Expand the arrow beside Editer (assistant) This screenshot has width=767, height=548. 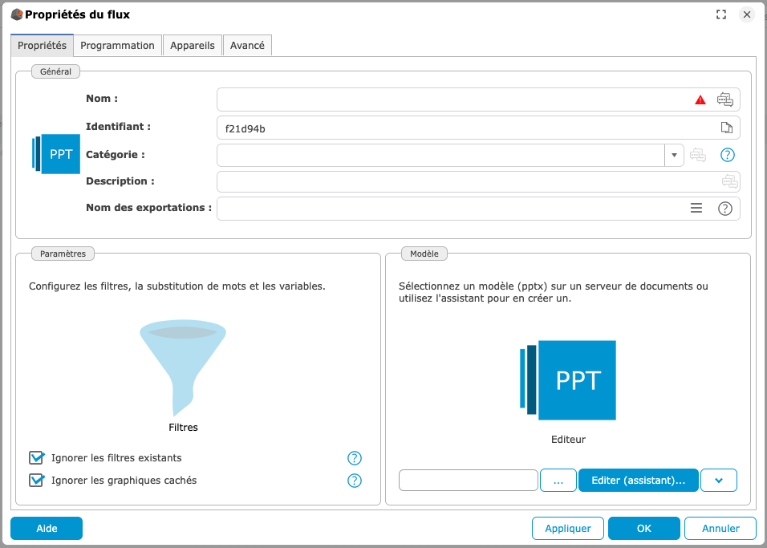[718, 480]
